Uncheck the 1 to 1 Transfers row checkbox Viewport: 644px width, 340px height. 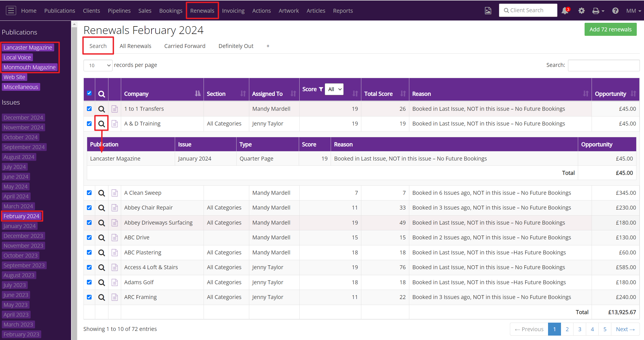[x=89, y=109]
